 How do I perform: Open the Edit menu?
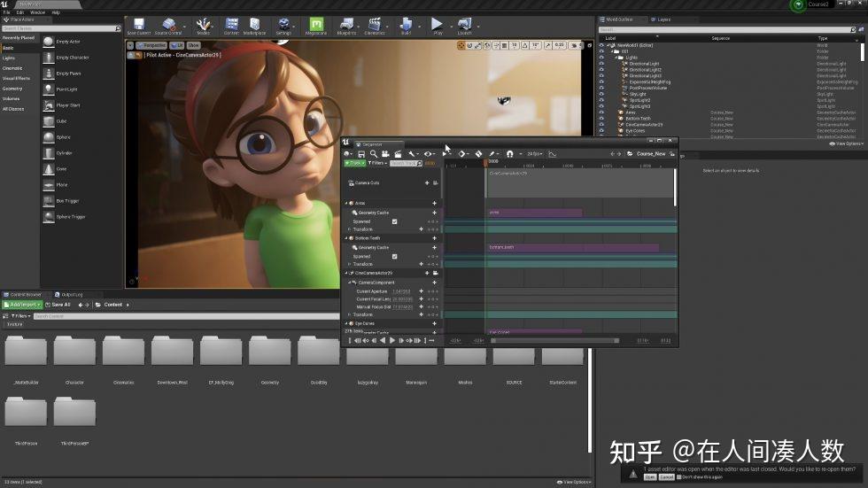(20, 12)
